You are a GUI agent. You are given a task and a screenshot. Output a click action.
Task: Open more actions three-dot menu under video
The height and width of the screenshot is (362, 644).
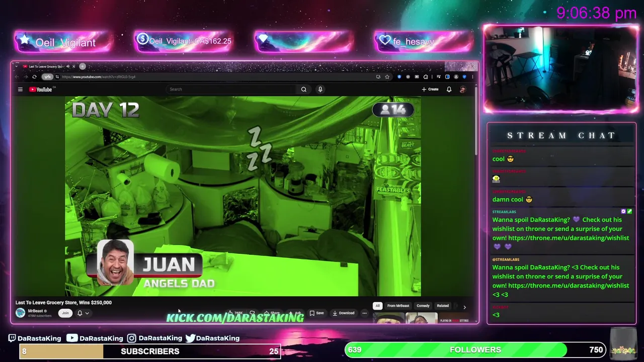(x=364, y=313)
